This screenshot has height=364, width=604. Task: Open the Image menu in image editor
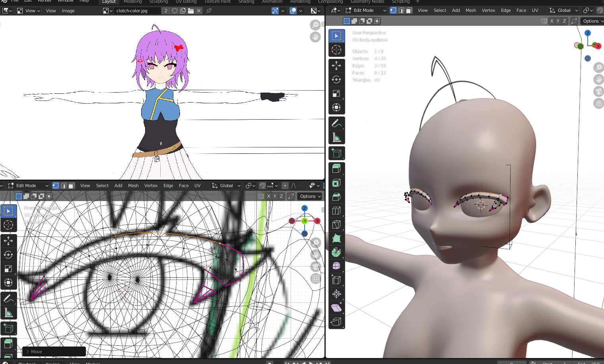[x=68, y=11]
